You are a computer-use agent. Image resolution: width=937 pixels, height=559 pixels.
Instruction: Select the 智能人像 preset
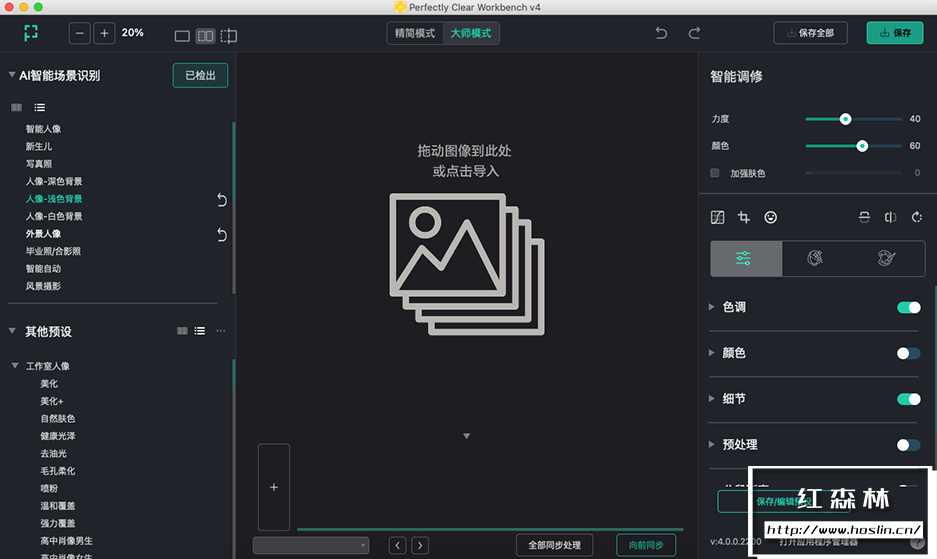43,129
